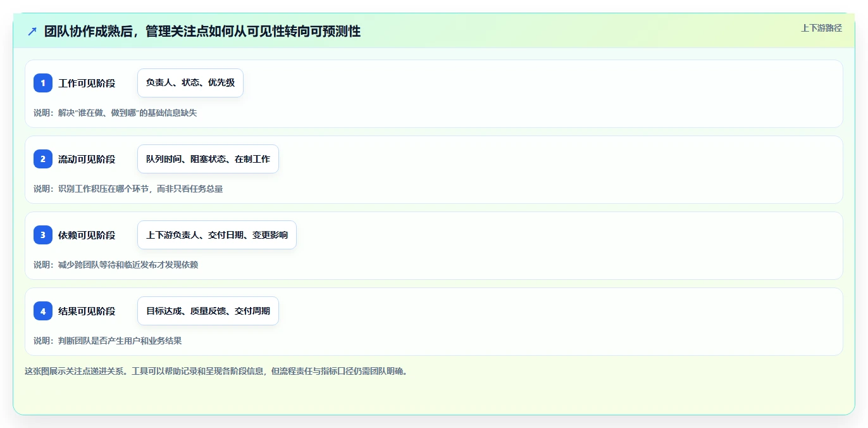Click the 工作可见阶段 stage label
The height and width of the screenshot is (428, 868).
87,83
